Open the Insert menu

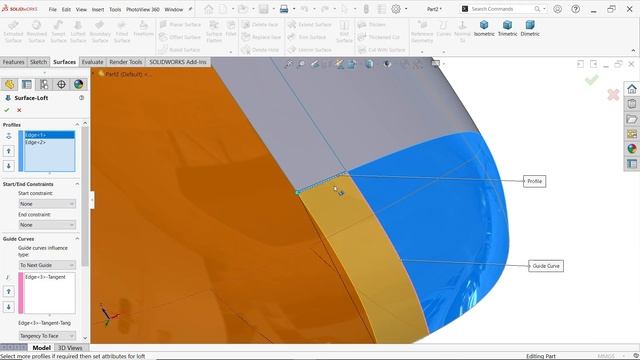98,9
